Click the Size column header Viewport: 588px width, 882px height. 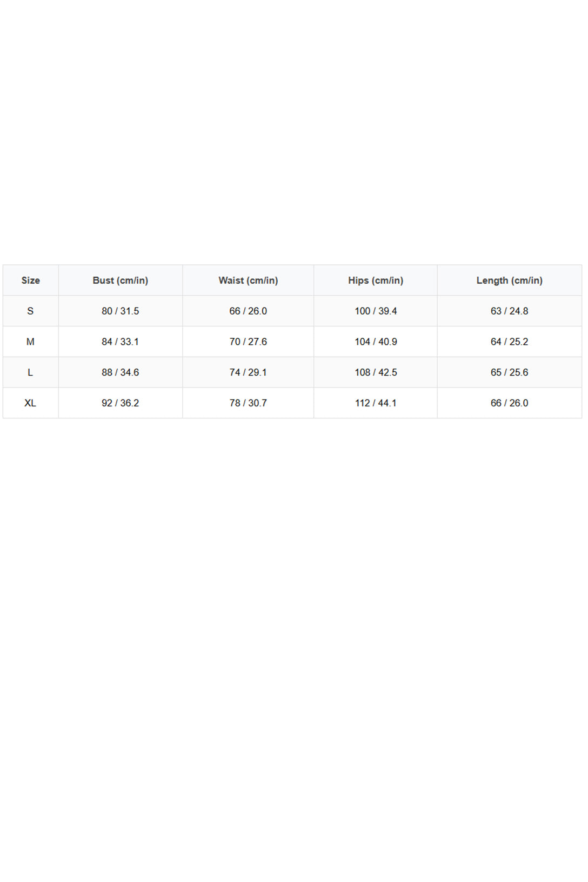31,280
